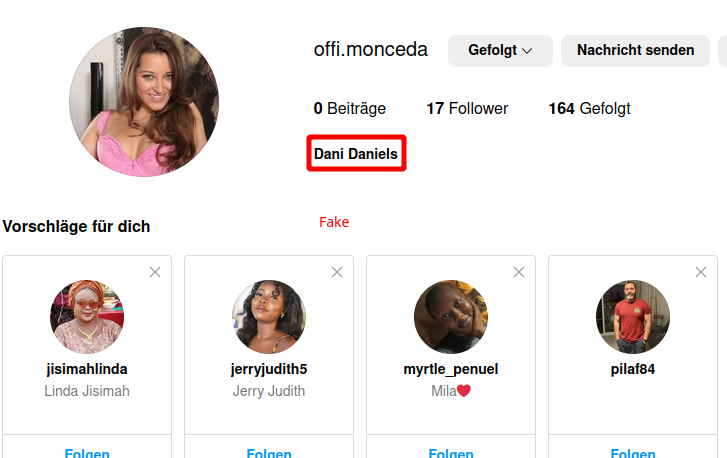Dismiss the jisimahlinda suggestion card
727x458 pixels.
click(x=155, y=272)
